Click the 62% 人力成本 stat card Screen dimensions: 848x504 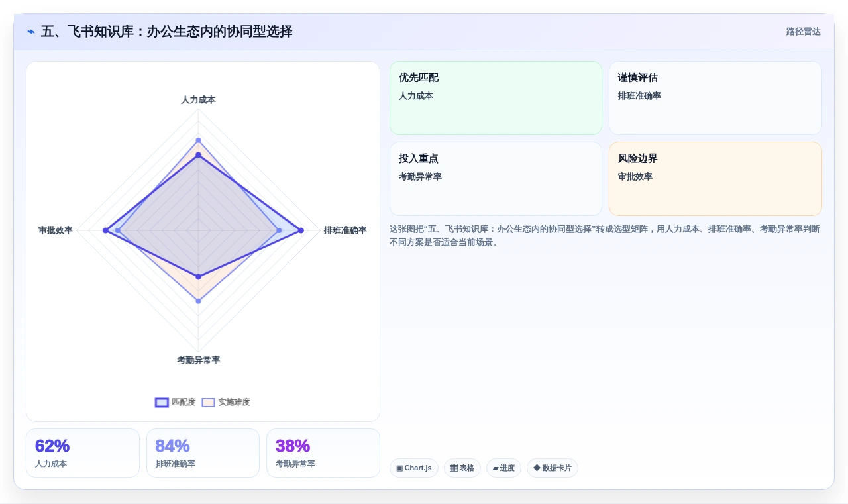[83, 453]
